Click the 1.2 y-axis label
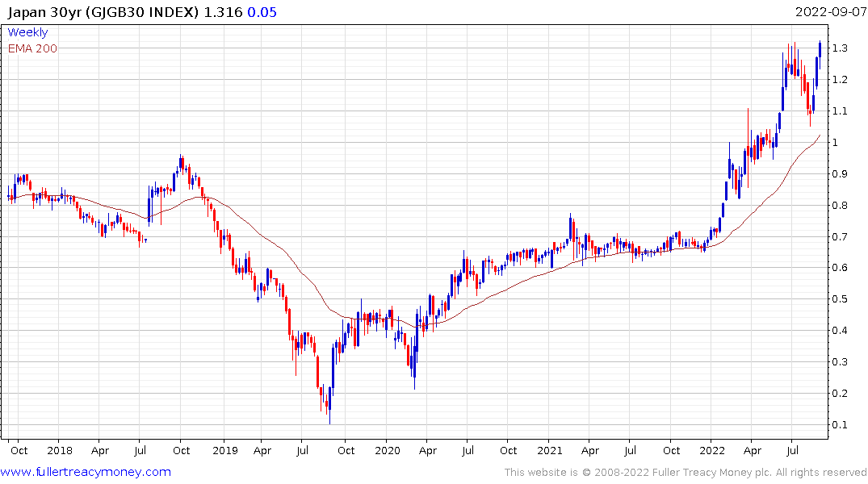The width and height of the screenshot is (868, 484). (x=840, y=80)
